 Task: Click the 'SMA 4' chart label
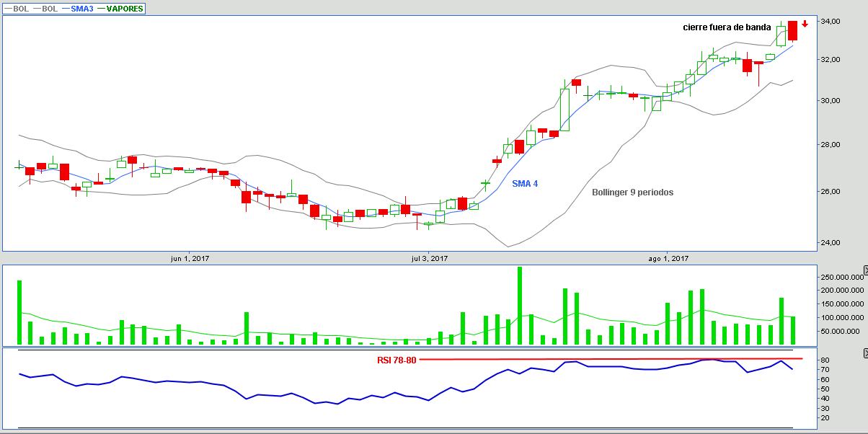tap(525, 184)
